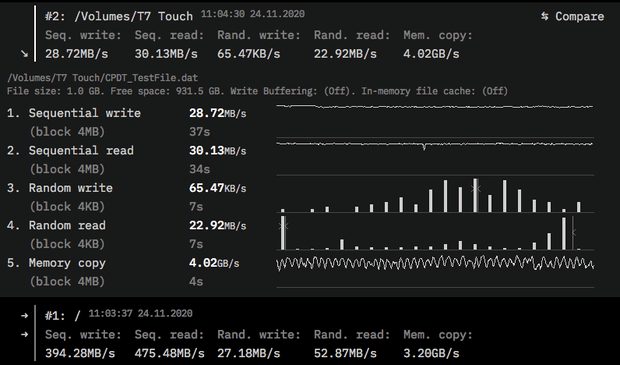This screenshot has height=365, width=620.
Task: Select the 1. Sequential write row label
Action: click(74, 113)
